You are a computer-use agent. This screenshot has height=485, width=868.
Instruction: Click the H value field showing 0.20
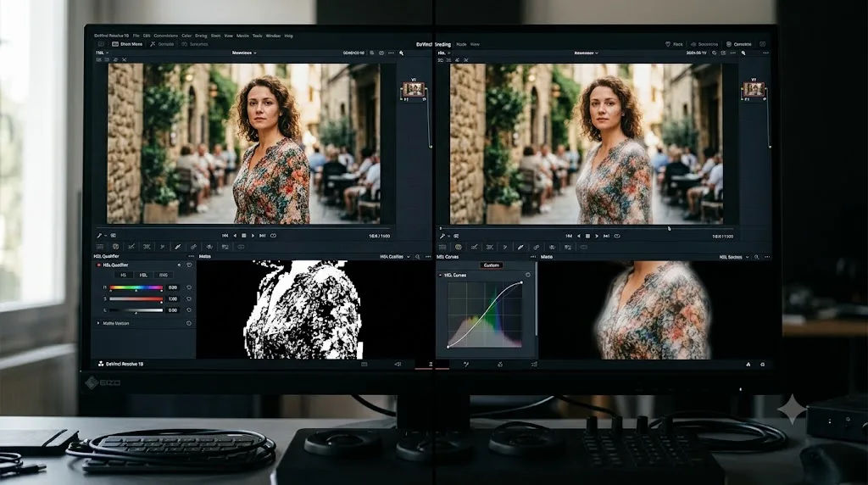click(x=173, y=288)
